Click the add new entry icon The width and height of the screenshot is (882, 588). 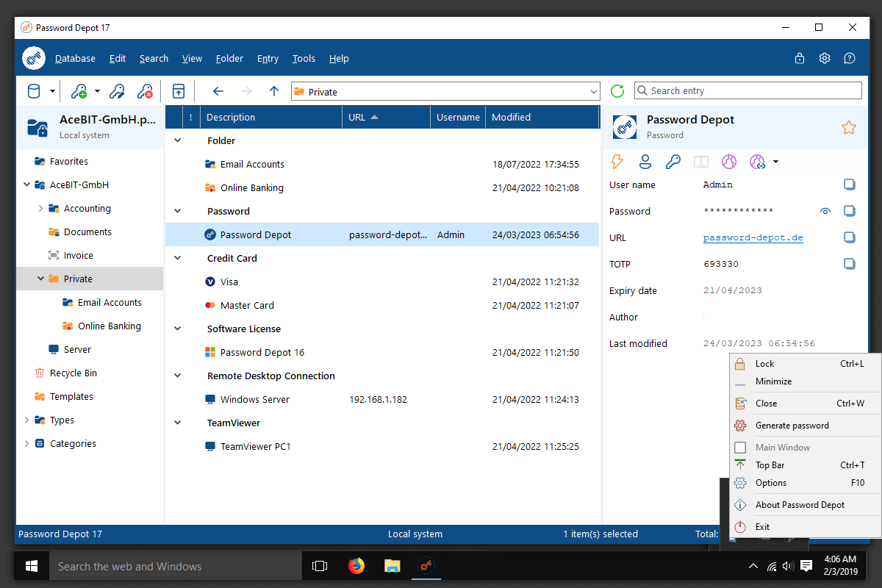pos(79,92)
